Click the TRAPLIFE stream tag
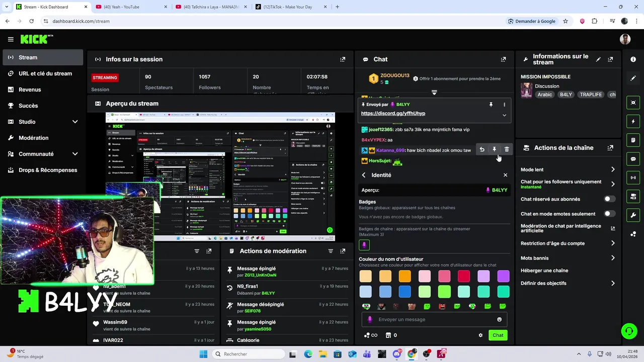This screenshot has height=362, width=644. pos(591,95)
